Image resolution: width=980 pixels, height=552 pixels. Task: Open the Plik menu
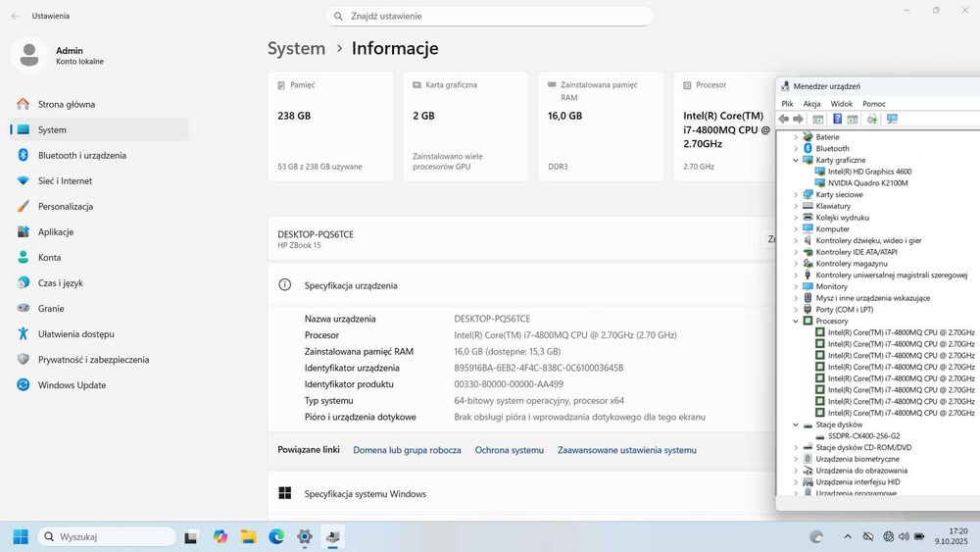787,104
